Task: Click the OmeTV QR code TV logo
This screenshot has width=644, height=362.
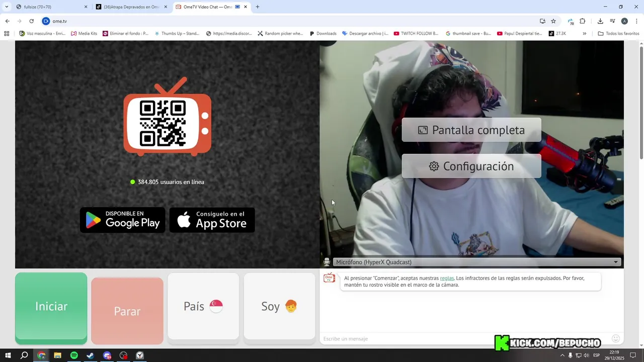Action: (168, 117)
